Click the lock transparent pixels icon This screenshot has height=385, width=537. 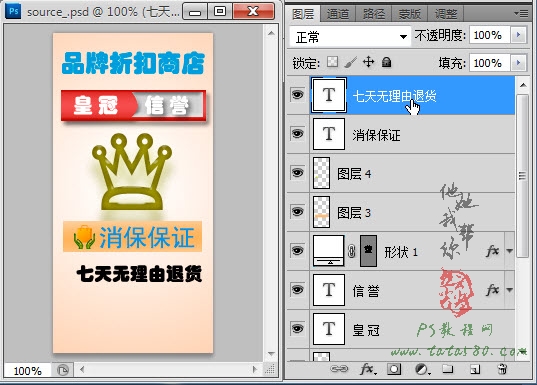[x=333, y=62]
